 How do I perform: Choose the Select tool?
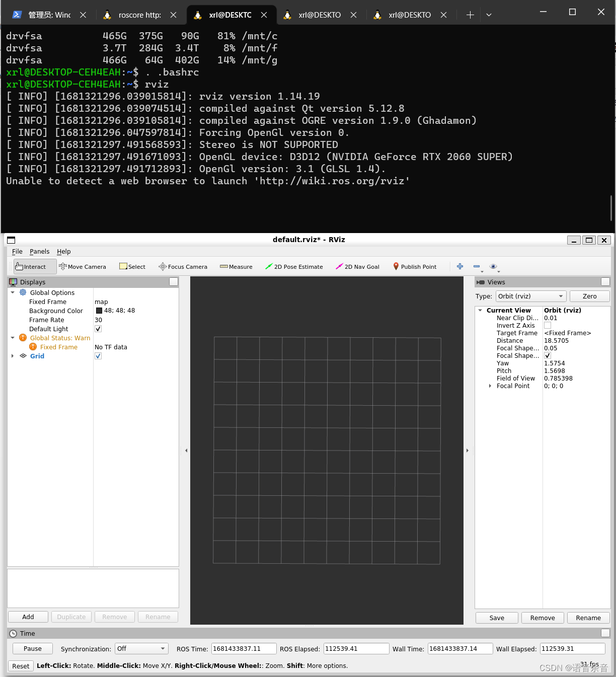point(132,266)
